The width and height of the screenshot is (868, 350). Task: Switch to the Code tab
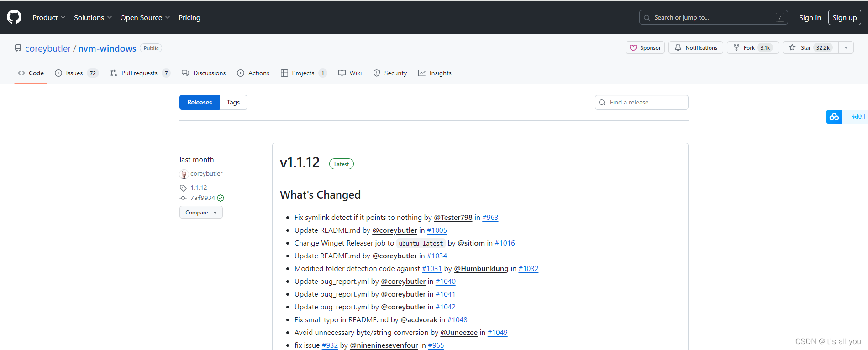click(31, 73)
